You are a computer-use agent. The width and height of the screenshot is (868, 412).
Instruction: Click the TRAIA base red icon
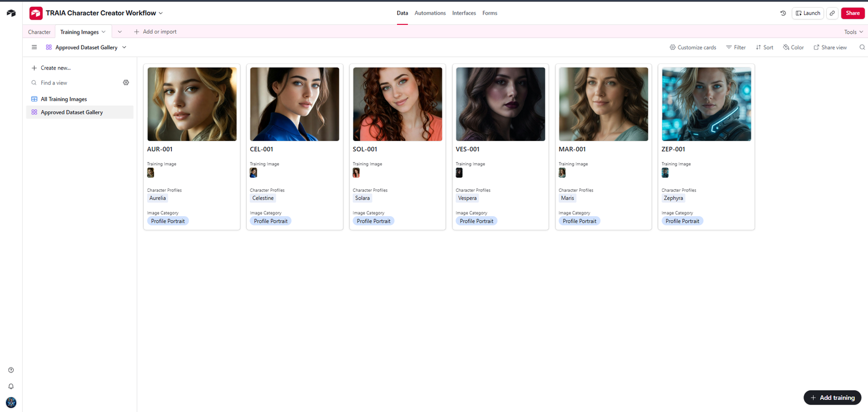[x=36, y=13]
